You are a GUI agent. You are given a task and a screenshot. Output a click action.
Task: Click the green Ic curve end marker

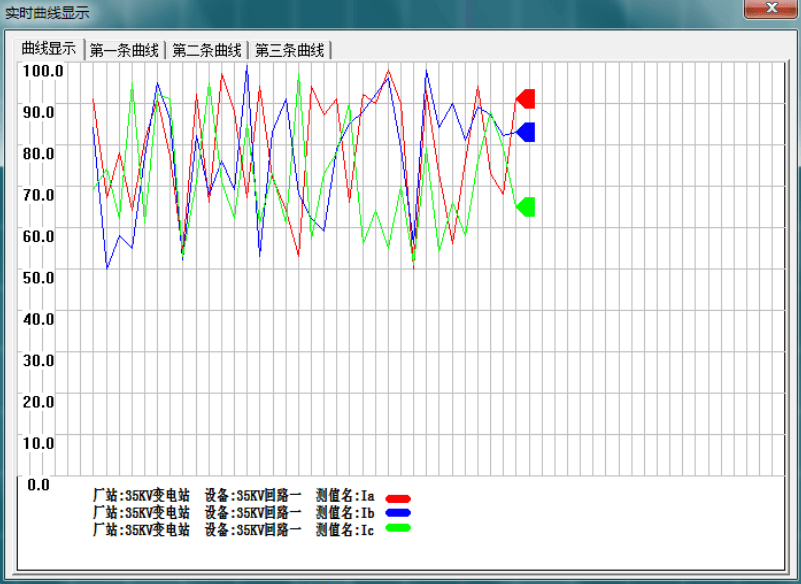point(526,207)
